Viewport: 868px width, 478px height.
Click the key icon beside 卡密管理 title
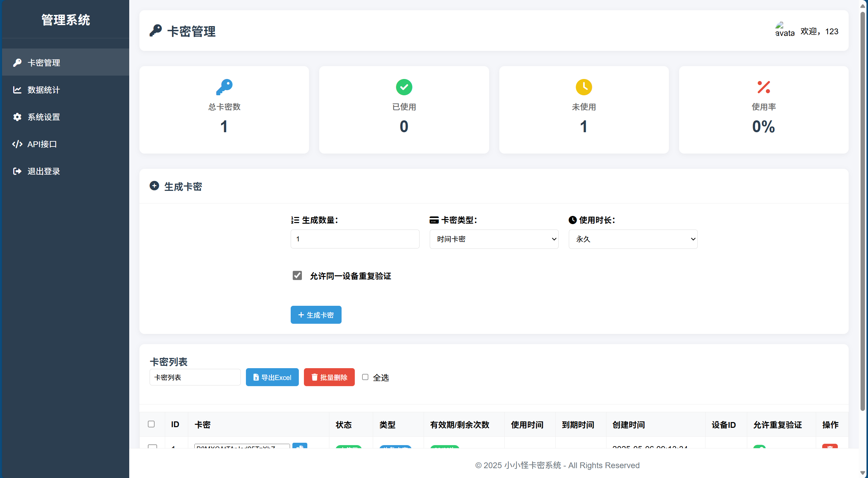point(156,31)
